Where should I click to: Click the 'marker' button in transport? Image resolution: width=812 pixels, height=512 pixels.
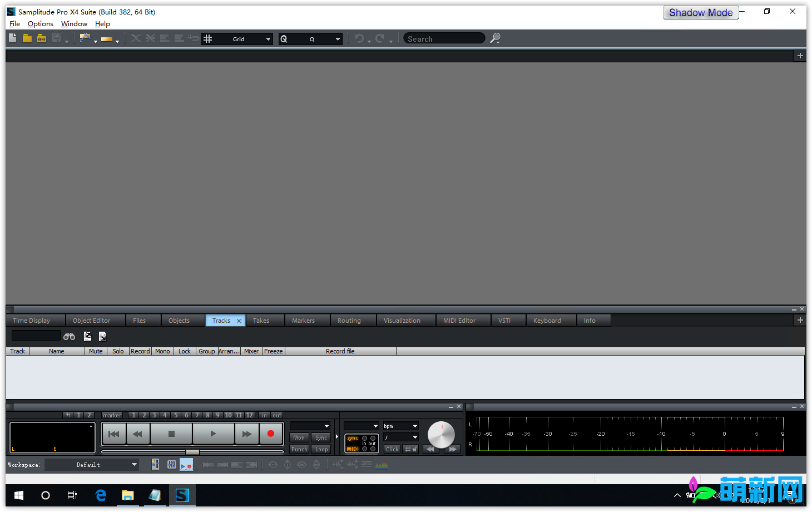pyautogui.click(x=112, y=415)
